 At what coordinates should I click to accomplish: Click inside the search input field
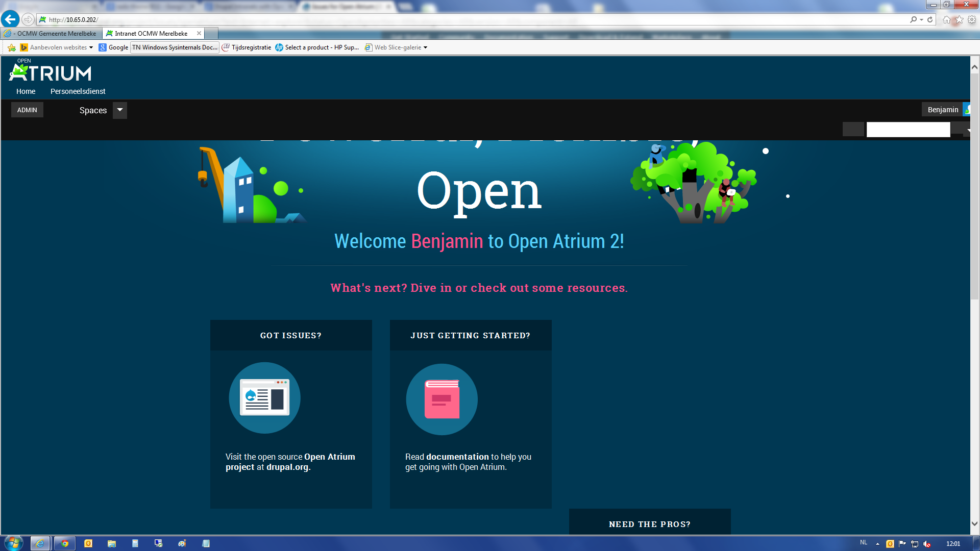[908, 129]
